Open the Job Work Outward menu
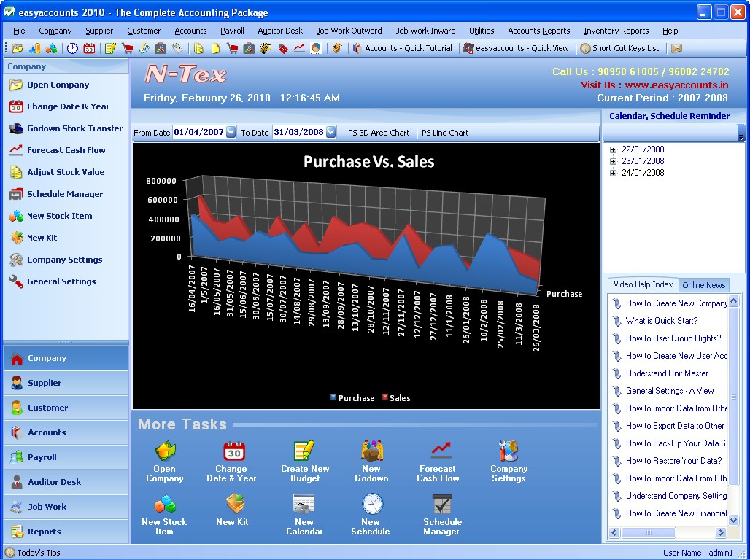Image resolution: width=750 pixels, height=560 pixels. pyautogui.click(x=349, y=31)
